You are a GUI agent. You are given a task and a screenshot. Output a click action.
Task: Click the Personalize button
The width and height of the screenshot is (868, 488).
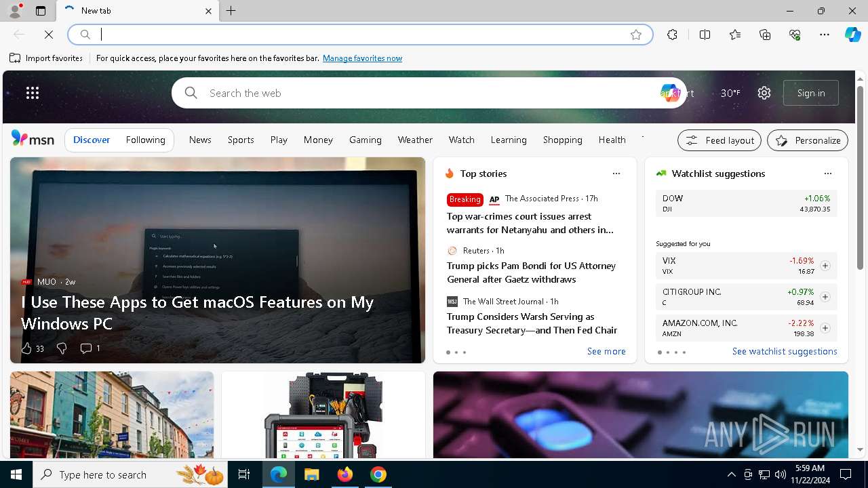point(808,140)
